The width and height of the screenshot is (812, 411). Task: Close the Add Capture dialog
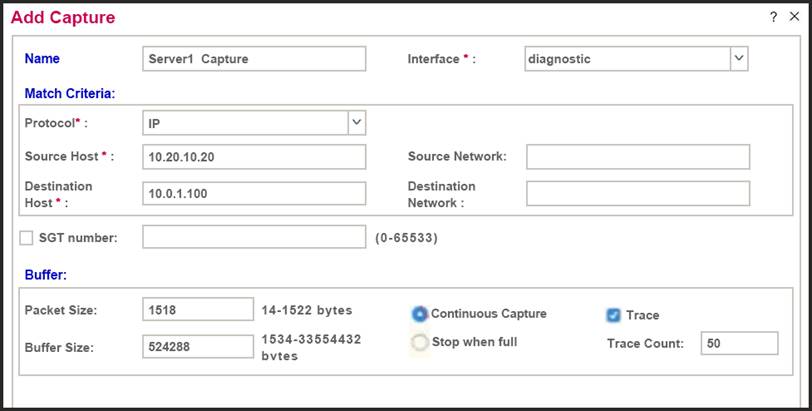[794, 17]
